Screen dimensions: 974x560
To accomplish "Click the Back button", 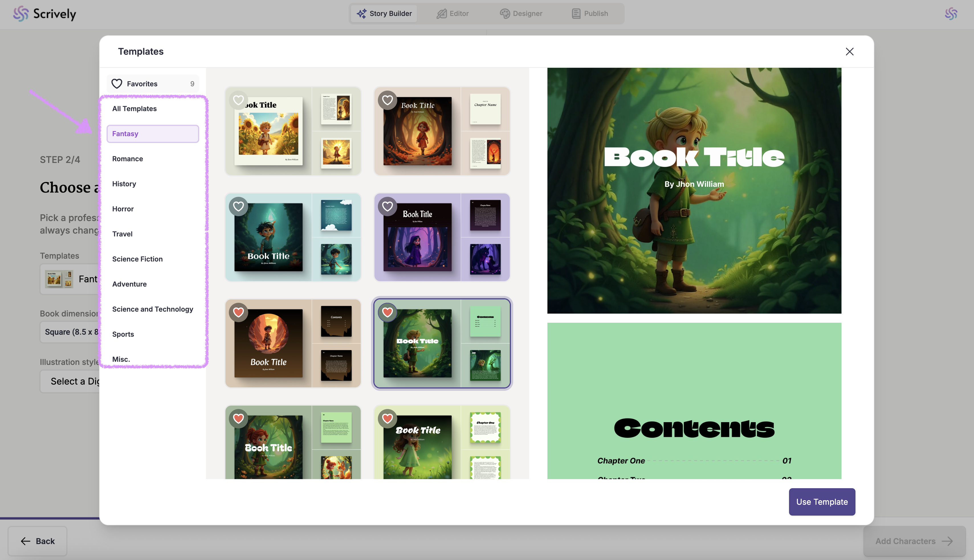I will tap(38, 541).
